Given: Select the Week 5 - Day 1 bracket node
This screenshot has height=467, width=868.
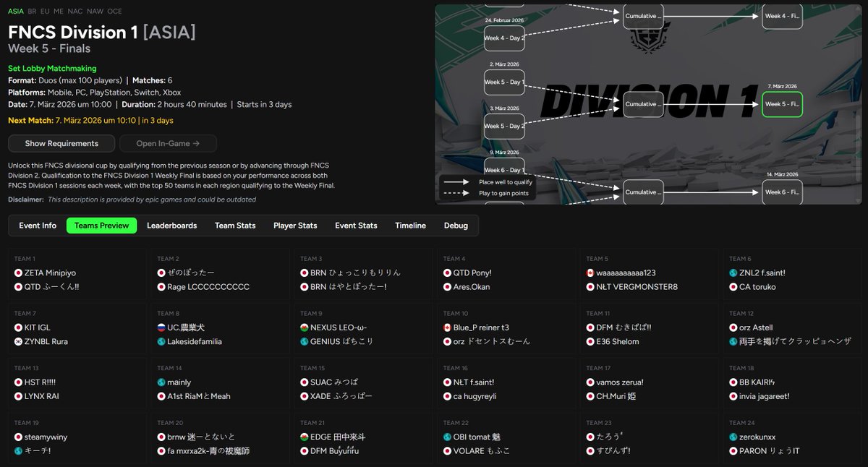Looking at the screenshot, I should [504, 82].
